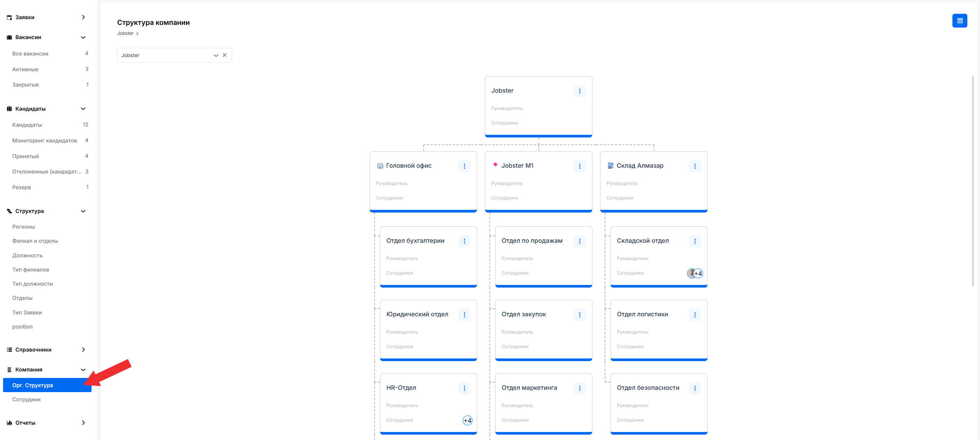Open options menu on Jobster root card
The image size is (980, 440).
click(579, 91)
